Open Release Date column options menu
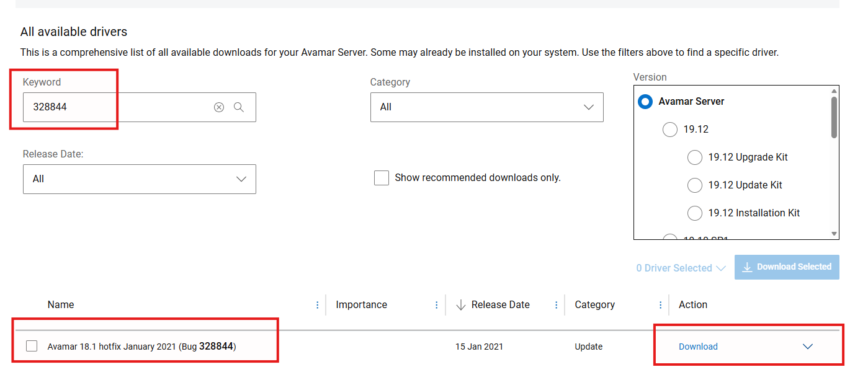 pyautogui.click(x=557, y=305)
